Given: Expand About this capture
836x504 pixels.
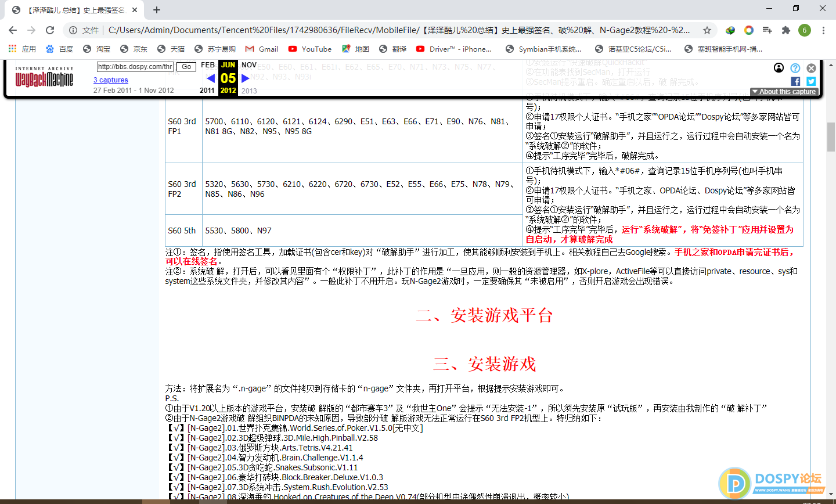Looking at the screenshot, I should pyautogui.click(x=784, y=92).
